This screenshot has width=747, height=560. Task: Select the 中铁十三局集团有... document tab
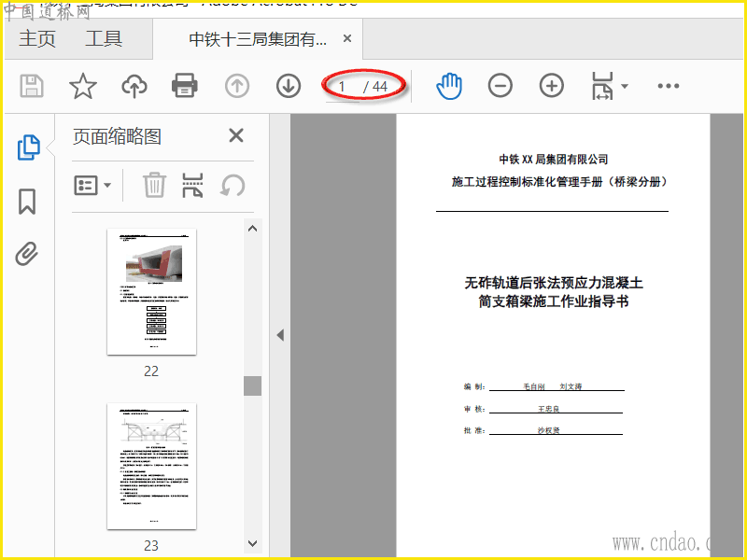(258, 39)
